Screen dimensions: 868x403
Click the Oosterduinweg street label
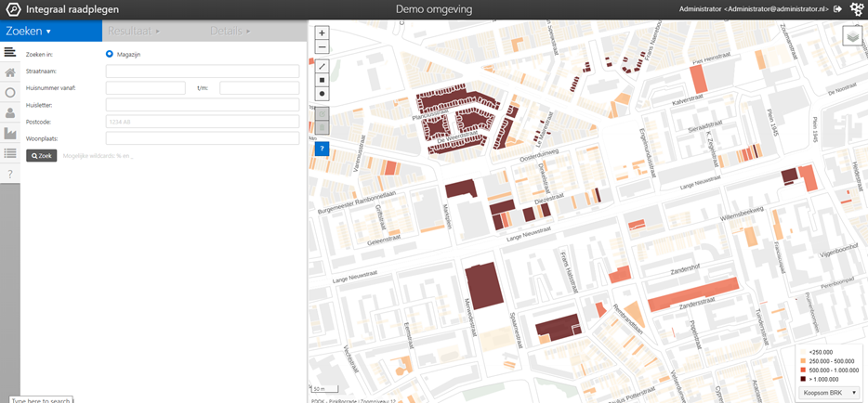tap(539, 154)
